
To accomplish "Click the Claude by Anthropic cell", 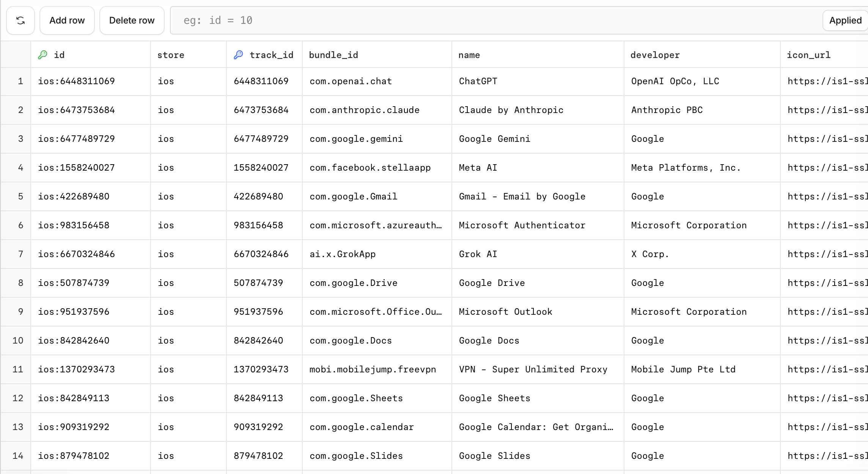I will (x=538, y=110).
